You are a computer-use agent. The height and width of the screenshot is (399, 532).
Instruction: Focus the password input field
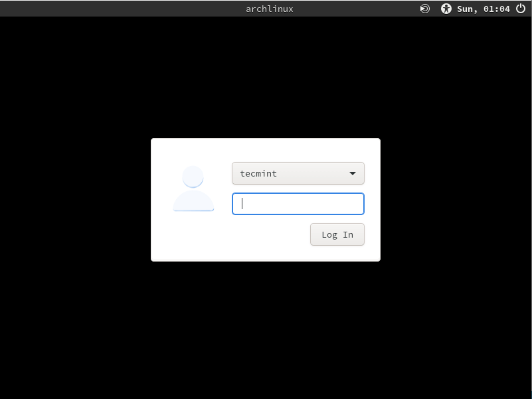[298, 204]
